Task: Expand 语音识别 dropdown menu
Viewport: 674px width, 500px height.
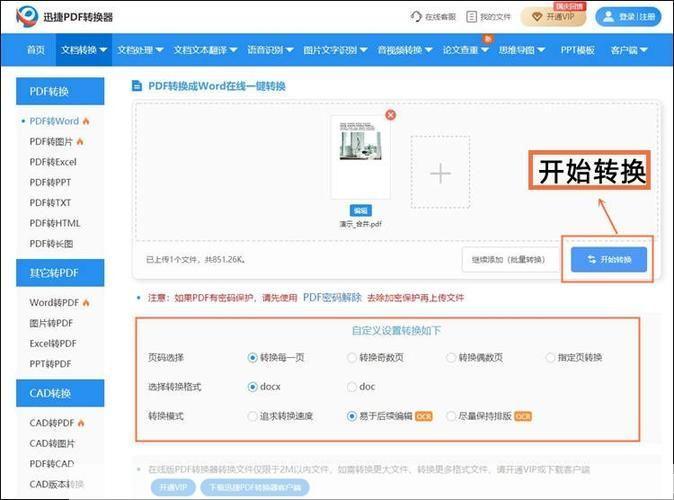Action: pos(270,50)
